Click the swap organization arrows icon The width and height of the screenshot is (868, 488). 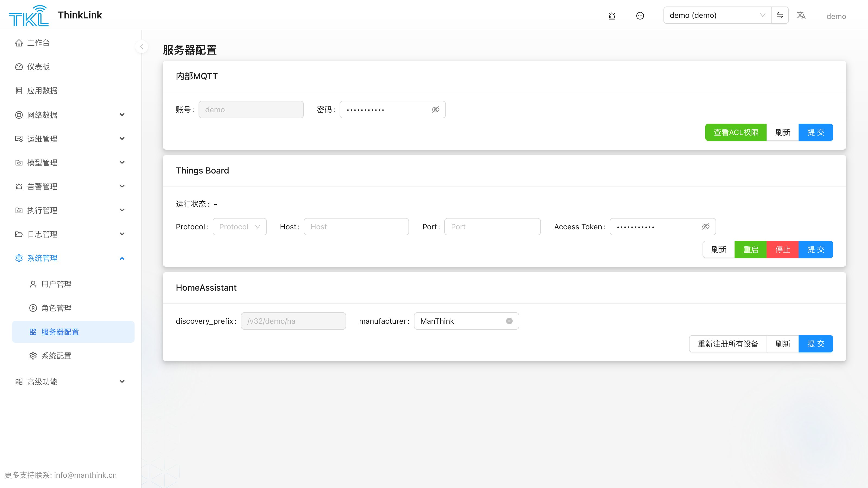click(x=780, y=15)
